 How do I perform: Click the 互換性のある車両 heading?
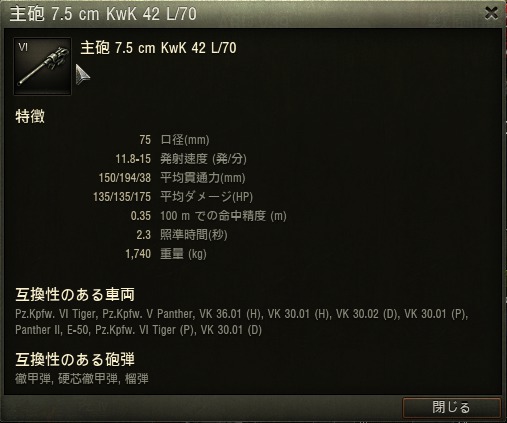tap(75, 295)
